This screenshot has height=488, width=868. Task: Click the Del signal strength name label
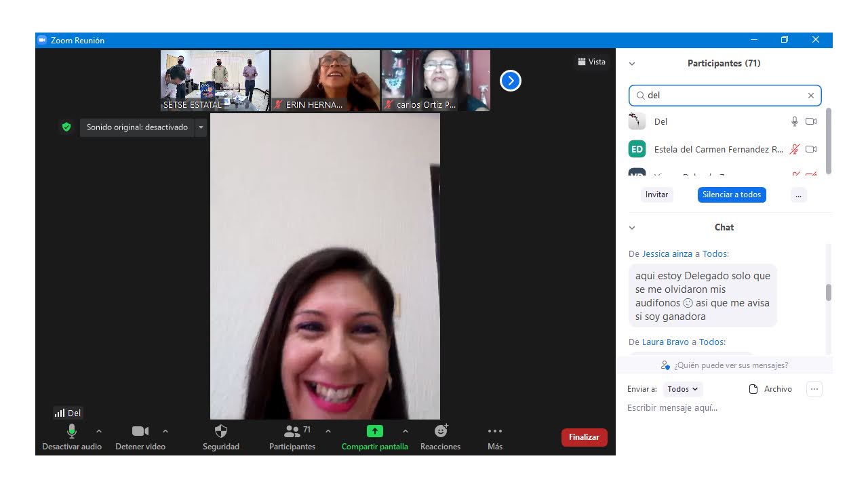[x=68, y=413]
